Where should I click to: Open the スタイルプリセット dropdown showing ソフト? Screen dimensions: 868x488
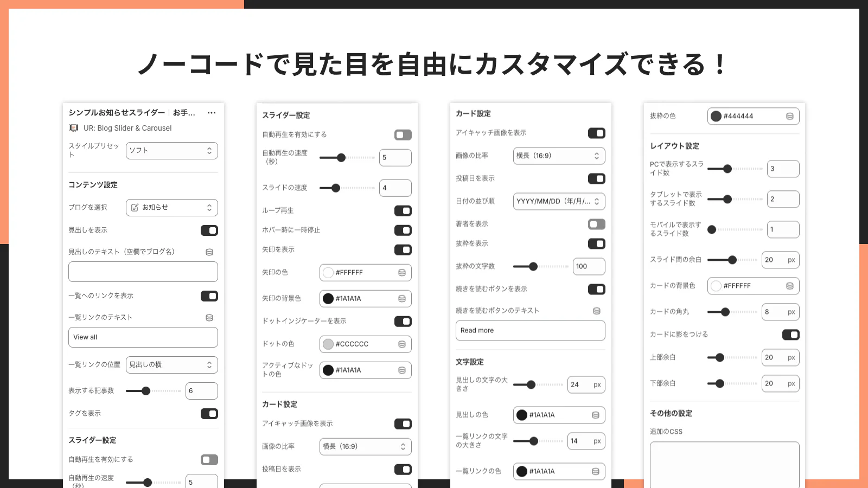pos(171,151)
